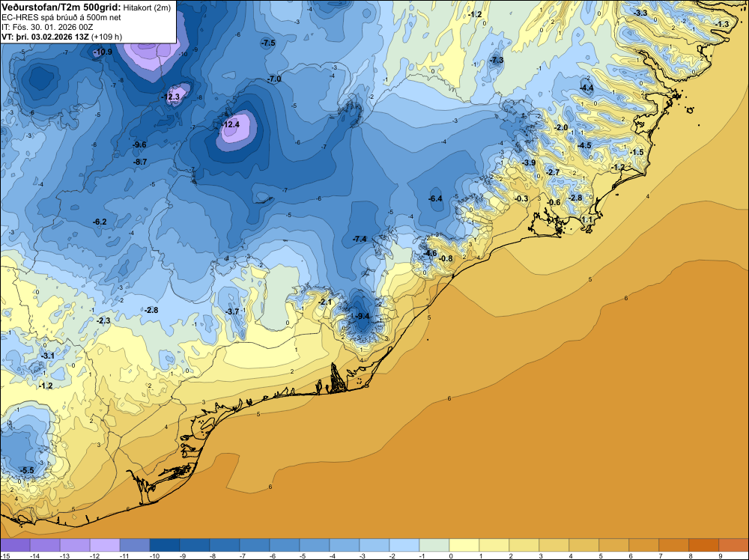Pick the legend swatch between -1 and 0
The image size is (749, 560).
coord(434,545)
